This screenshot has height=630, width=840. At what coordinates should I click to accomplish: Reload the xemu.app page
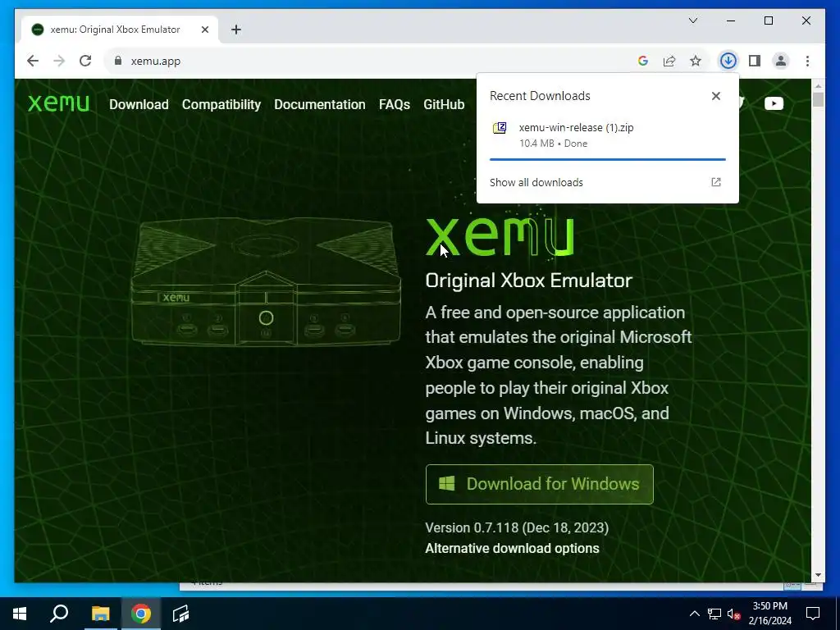click(85, 61)
